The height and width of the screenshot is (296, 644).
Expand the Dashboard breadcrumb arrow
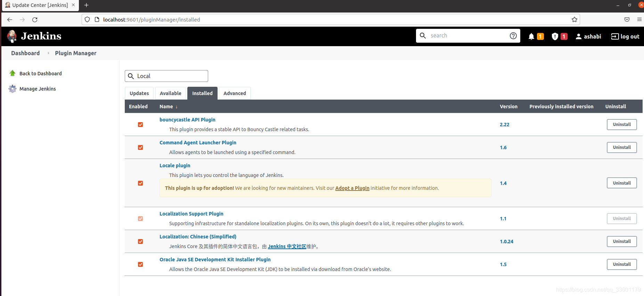48,53
